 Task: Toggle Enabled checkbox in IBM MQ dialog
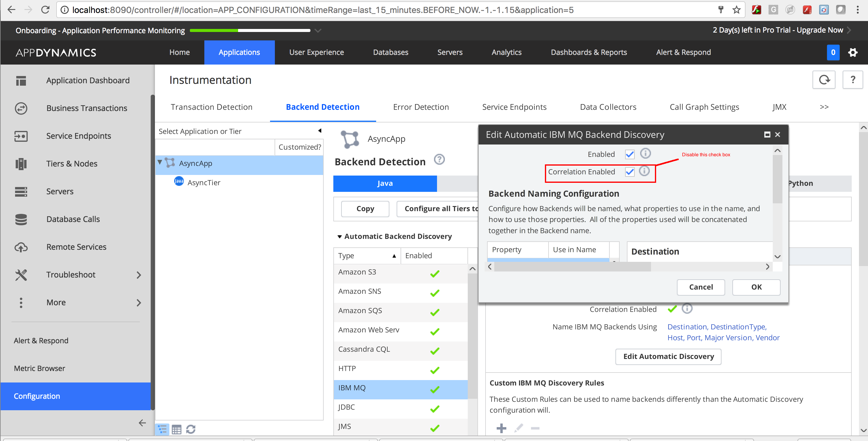coord(629,154)
